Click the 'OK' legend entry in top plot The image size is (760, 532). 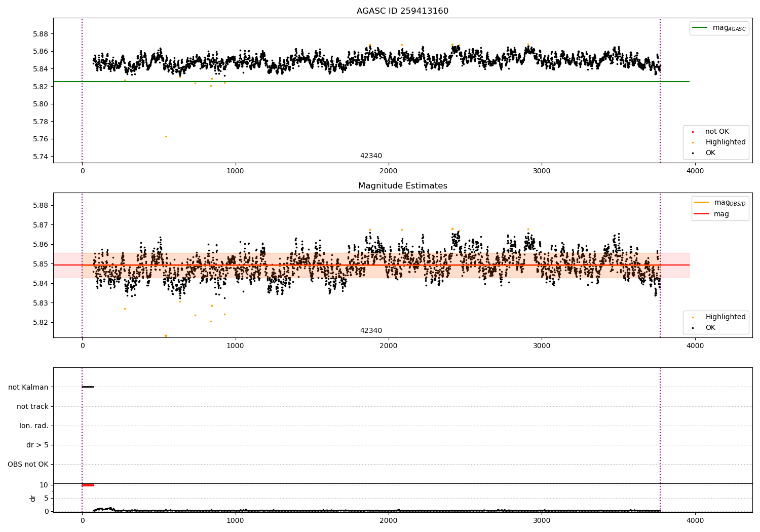pos(710,153)
